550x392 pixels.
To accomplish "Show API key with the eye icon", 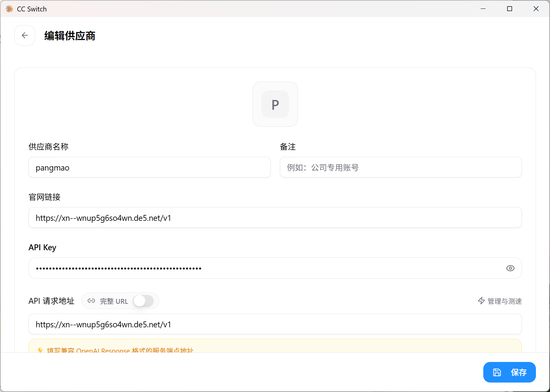I will [510, 268].
